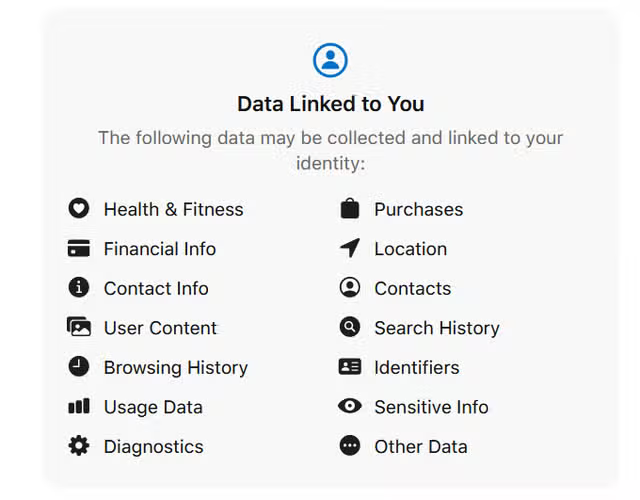Screen dimensions: 640x500
Task: Click the Usage Data bar chart icon
Action: point(79,407)
